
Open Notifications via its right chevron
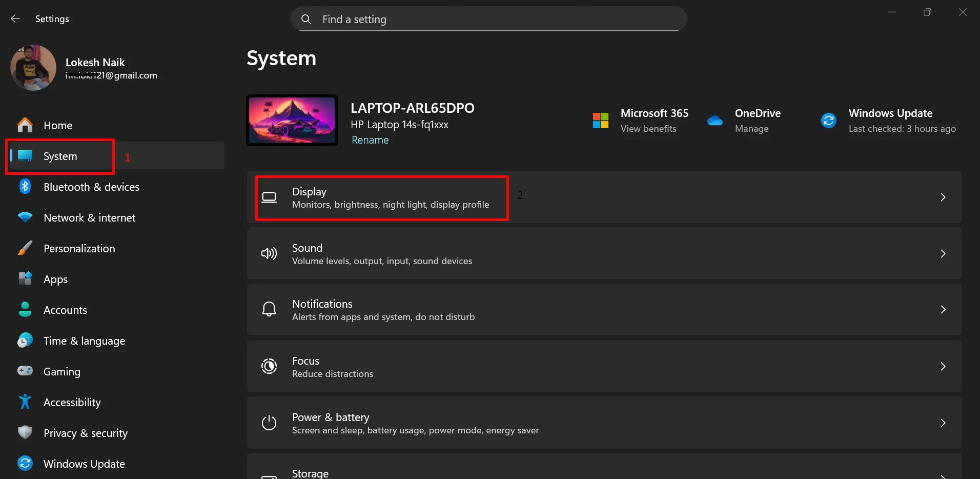click(x=944, y=310)
